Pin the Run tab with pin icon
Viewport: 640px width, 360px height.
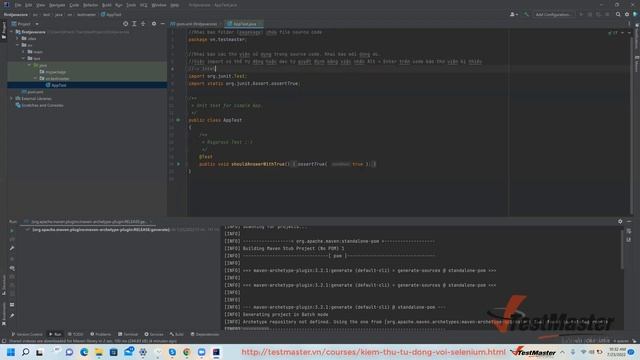[x=12, y=316]
